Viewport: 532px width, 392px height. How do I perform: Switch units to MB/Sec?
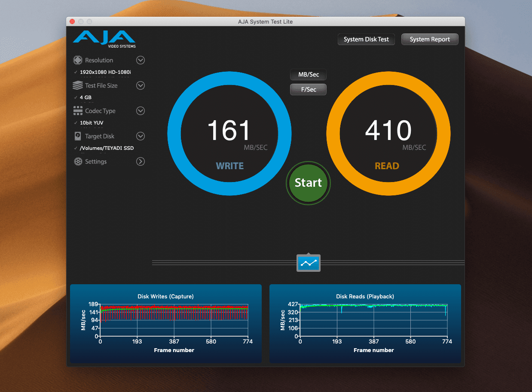309,75
